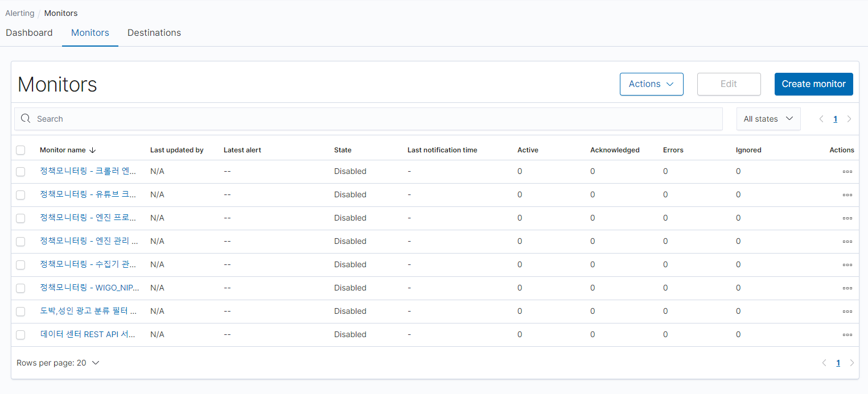Click three-dot actions icon for REST API monitor
The image size is (868, 394).
pos(847,335)
